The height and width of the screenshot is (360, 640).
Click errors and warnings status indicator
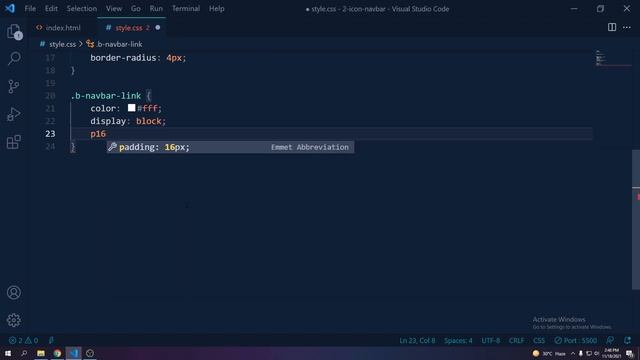(x=23, y=340)
